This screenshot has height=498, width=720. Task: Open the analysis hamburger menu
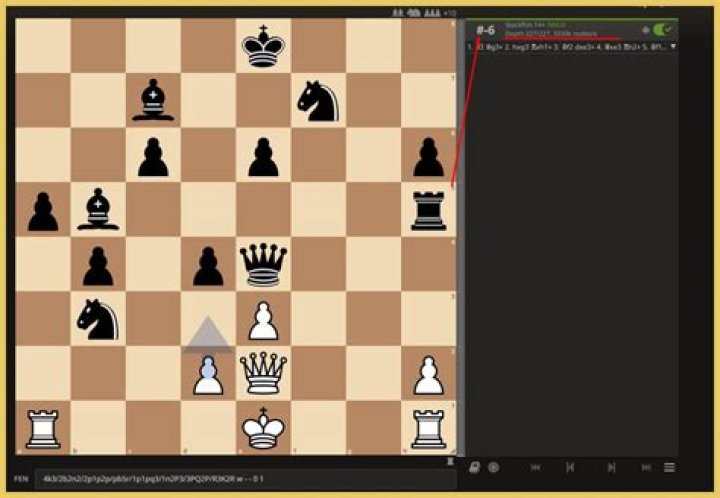point(669,467)
